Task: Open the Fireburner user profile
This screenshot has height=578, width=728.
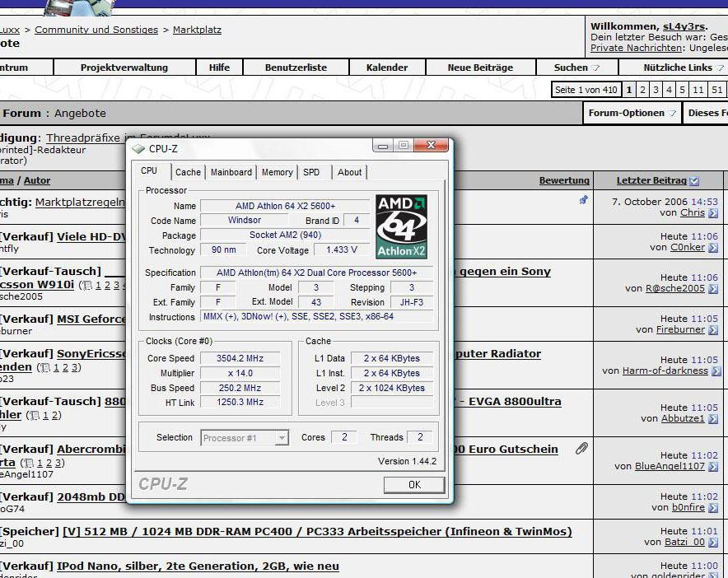Action: coord(680,329)
